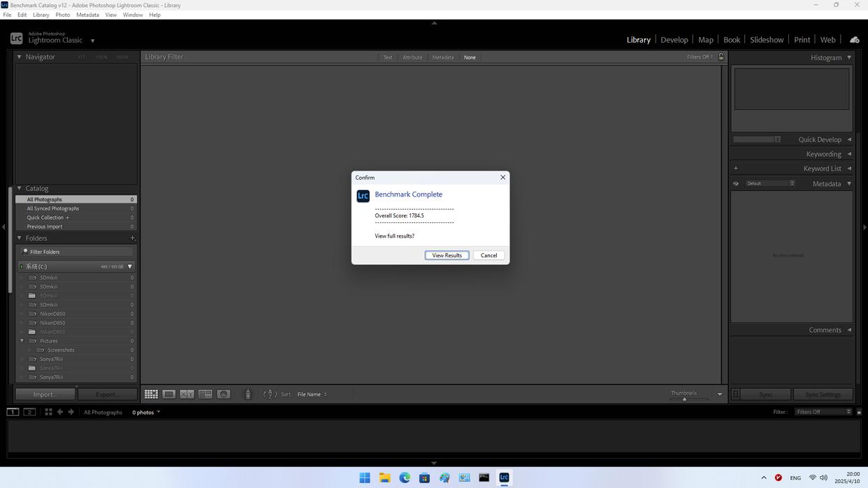Expand the Quick Develop panel

click(849, 139)
